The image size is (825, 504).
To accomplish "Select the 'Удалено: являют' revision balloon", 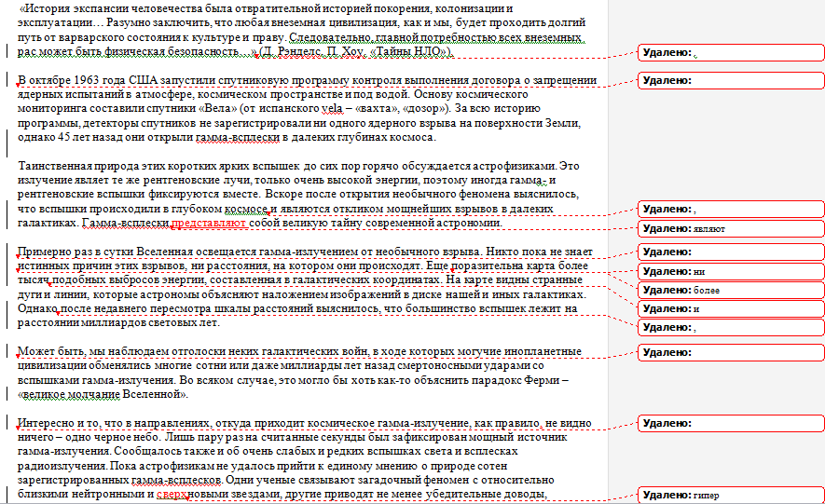I will coord(731,228).
